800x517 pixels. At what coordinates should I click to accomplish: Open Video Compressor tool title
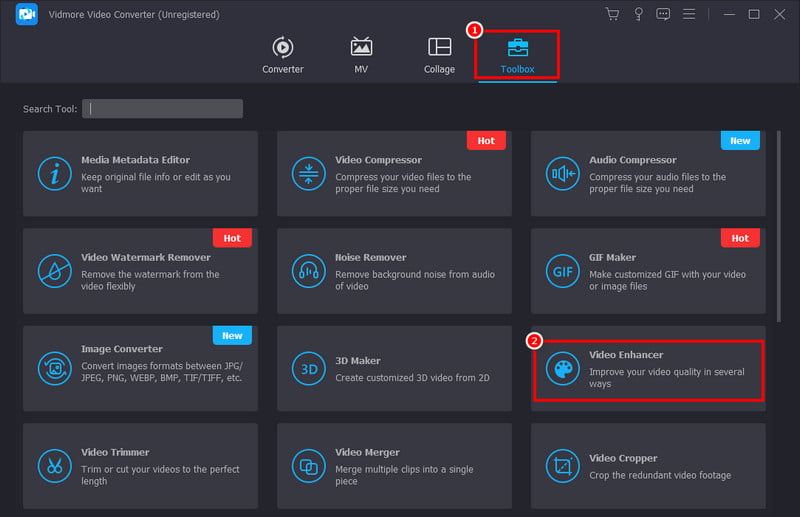(x=379, y=160)
